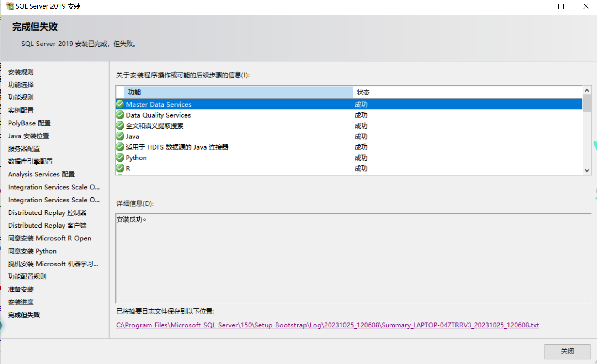Click the success icon next to Java row
Screen dimensions: 597x364
120,136
